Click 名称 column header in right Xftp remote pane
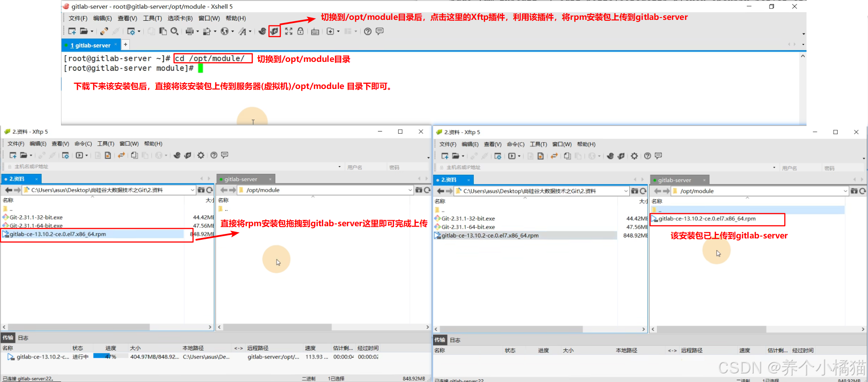Viewport: 868px width, 382px height. pos(657,201)
